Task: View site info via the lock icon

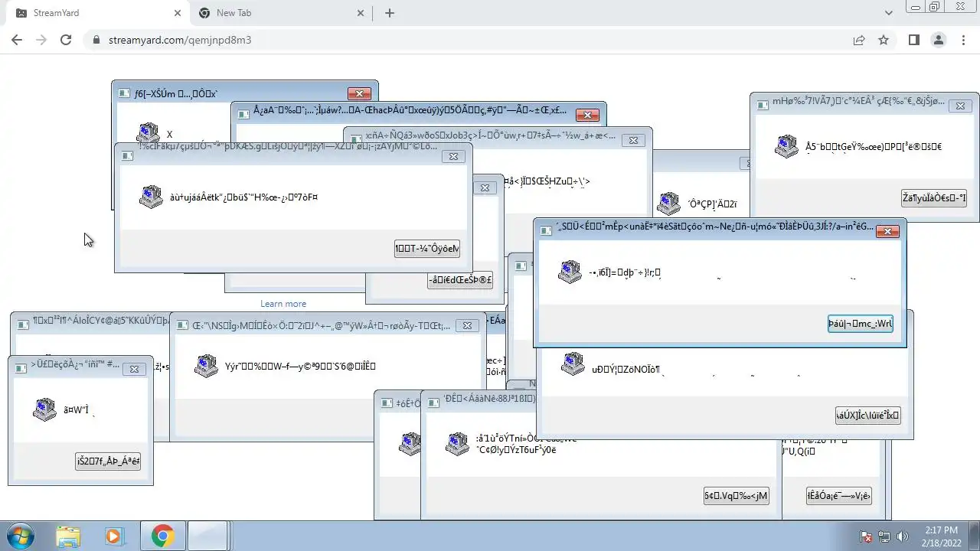Action: point(96,40)
